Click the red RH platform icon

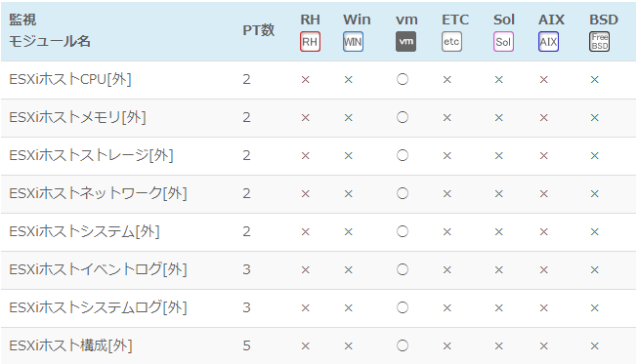click(310, 41)
